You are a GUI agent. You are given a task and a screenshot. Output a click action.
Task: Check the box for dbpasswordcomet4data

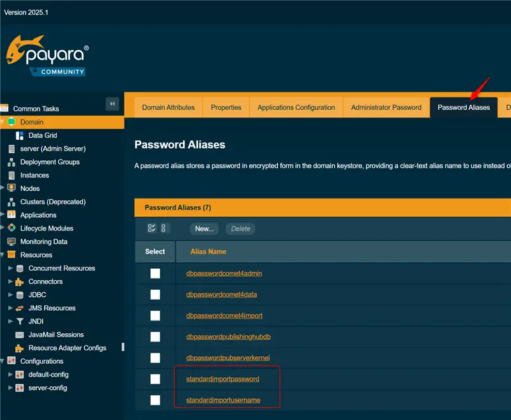155,294
